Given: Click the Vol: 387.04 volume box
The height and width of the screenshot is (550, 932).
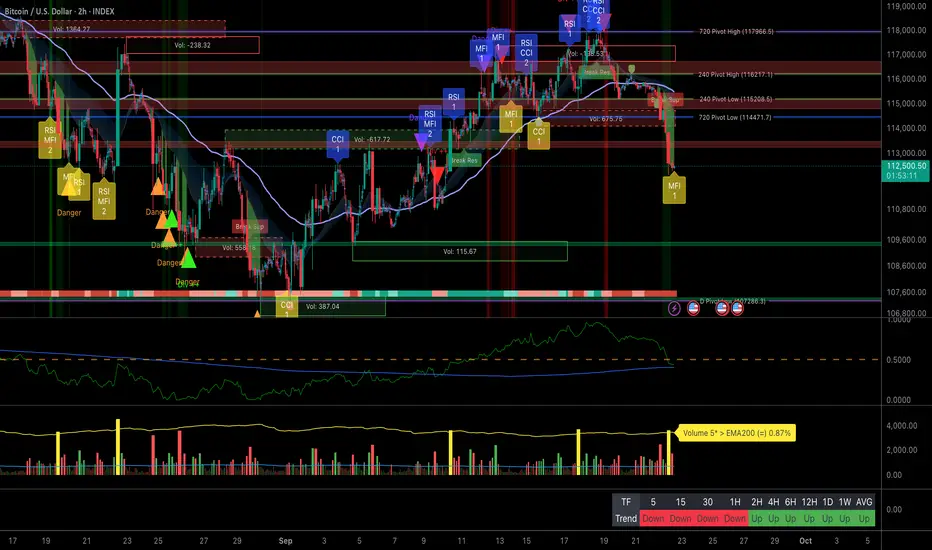Looking at the screenshot, I should [x=323, y=306].
